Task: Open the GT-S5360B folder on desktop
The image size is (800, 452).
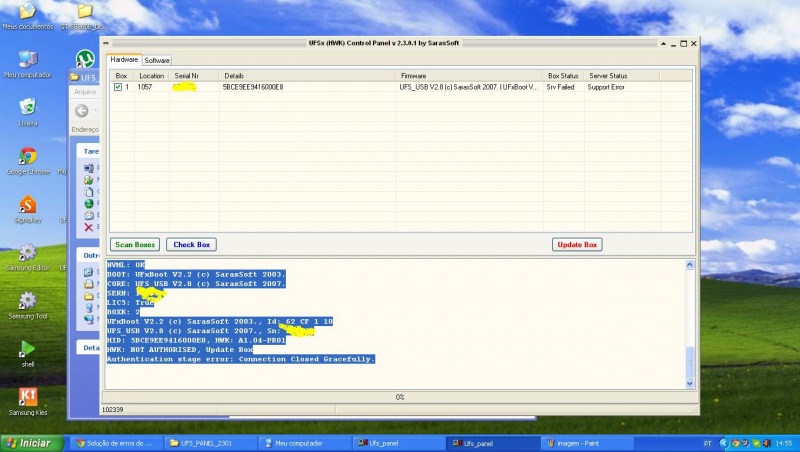Action: coord(85,15)
